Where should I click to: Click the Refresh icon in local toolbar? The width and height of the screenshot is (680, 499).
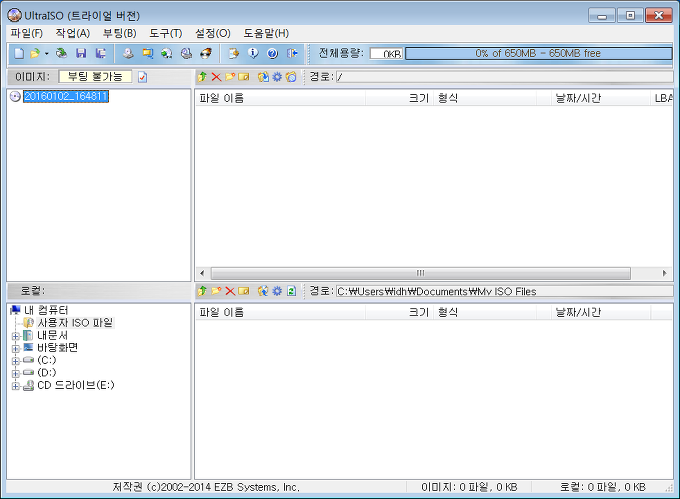(x=291, y=291)
